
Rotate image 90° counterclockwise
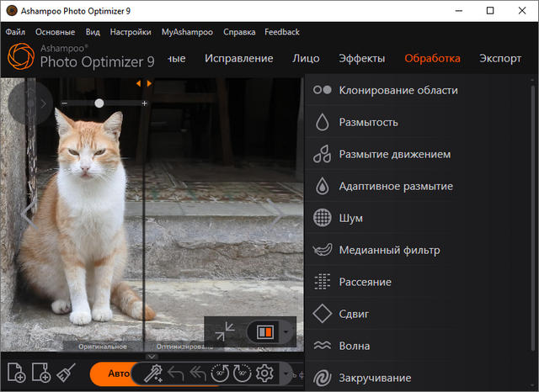point(220,373)
